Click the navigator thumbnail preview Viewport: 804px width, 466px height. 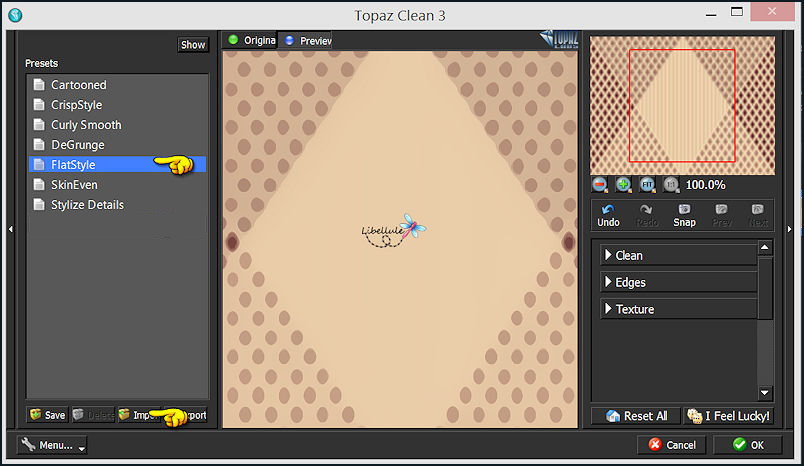point(682,106)
